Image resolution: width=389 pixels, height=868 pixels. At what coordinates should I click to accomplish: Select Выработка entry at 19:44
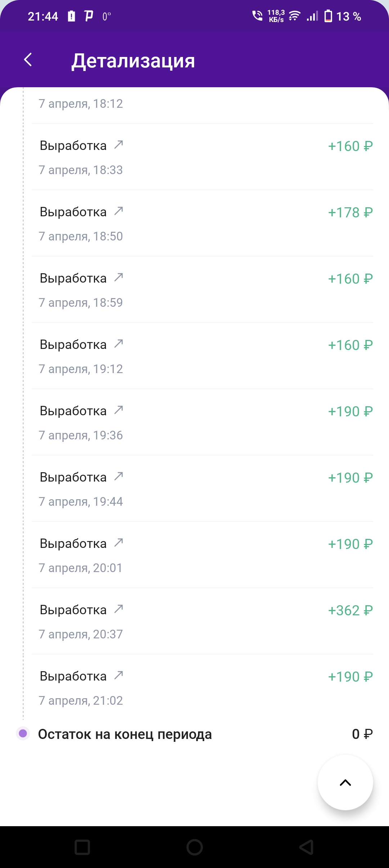(x=202, y=488)
